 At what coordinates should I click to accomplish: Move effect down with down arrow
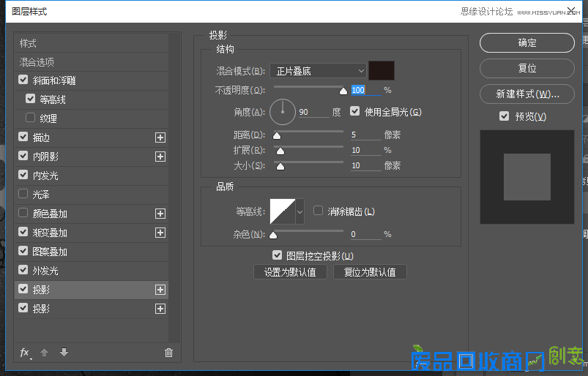coord(64,353)
